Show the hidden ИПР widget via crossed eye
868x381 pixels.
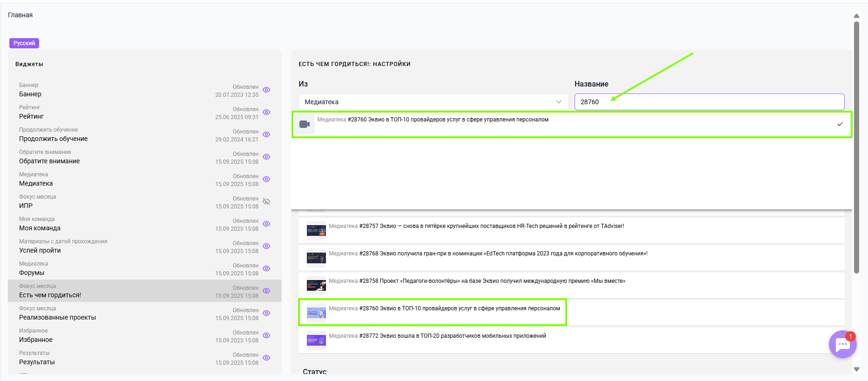point(266,201)
